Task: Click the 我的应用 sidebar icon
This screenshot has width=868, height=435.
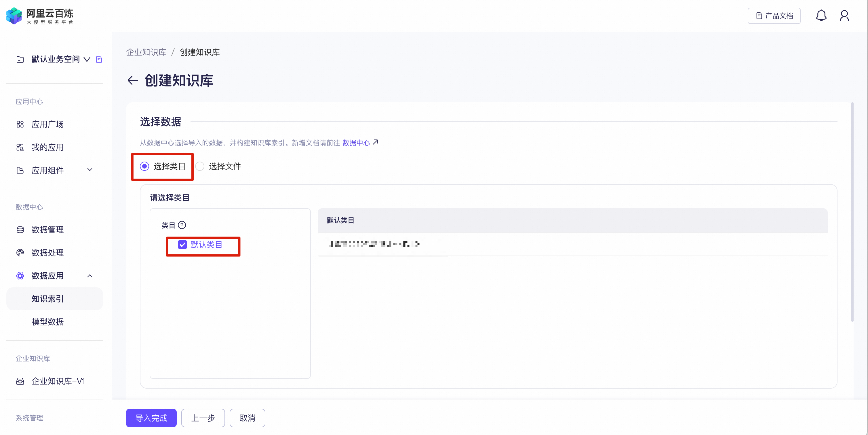Action: point(20,147)
